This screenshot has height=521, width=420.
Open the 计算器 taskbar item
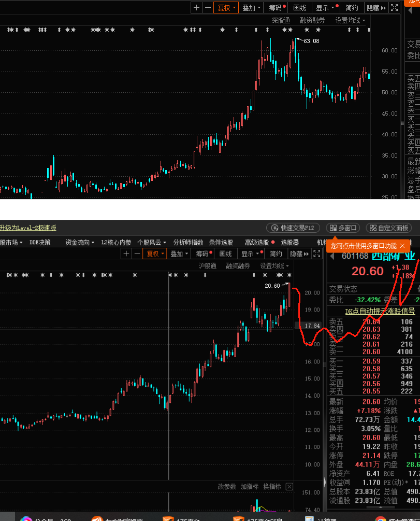point(322,518)
